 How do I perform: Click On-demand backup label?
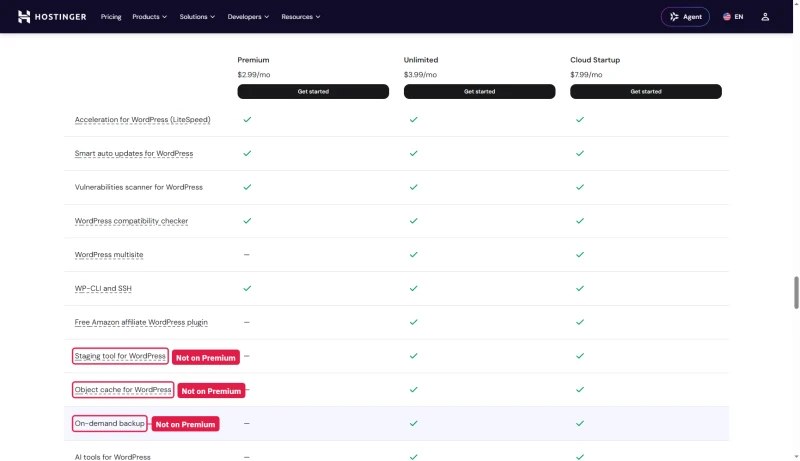point(109,423)
